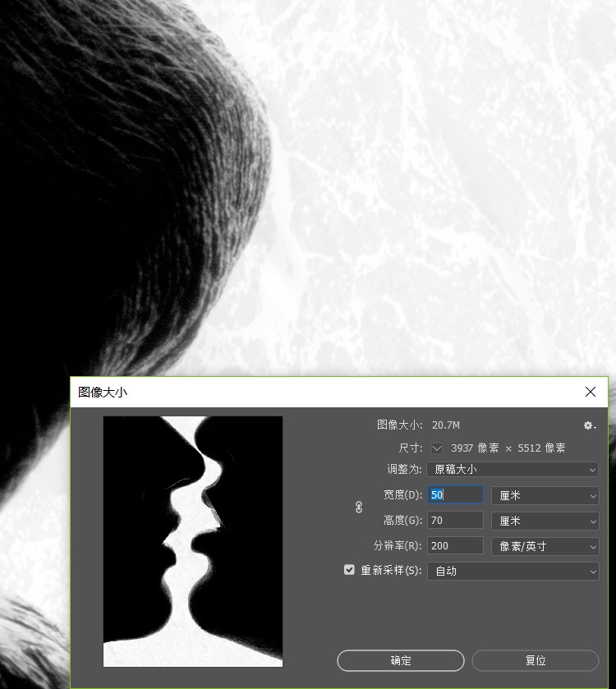Screen dimensions: 616x689
Task: Open the gear settings menu in Image Size dialog
Action: point(589,425)
